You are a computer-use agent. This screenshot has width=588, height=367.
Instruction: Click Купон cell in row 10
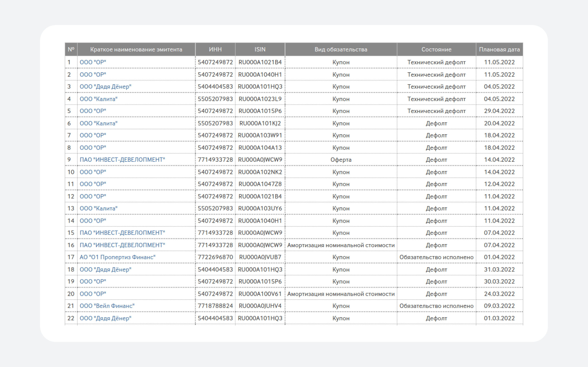[x=341, y=172]
